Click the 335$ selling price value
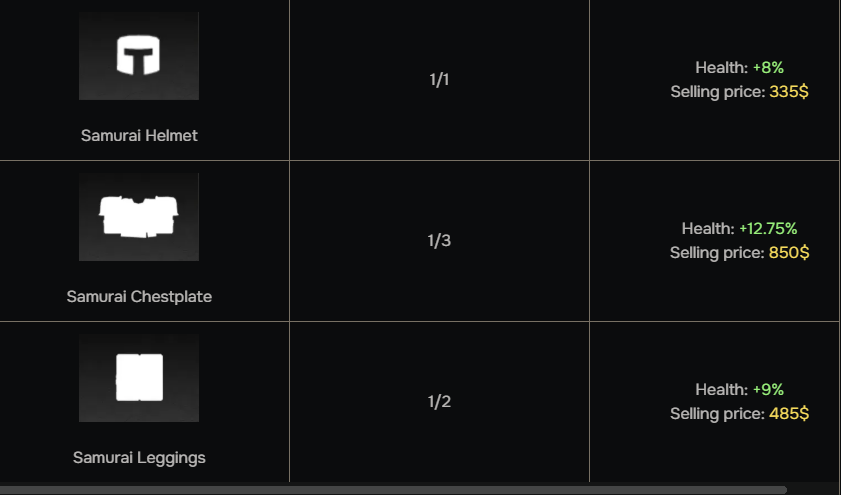This screenshot has width=841, height=495. (x=789, y=92)
